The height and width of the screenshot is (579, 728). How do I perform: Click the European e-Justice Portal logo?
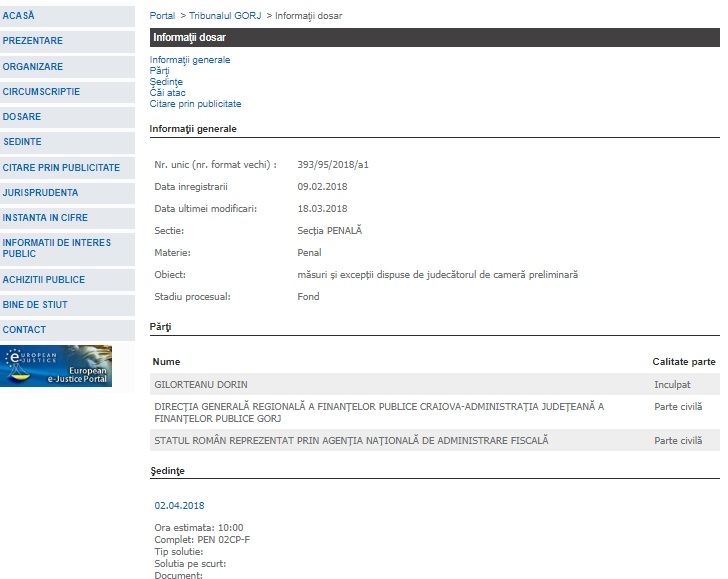(56, 366)
